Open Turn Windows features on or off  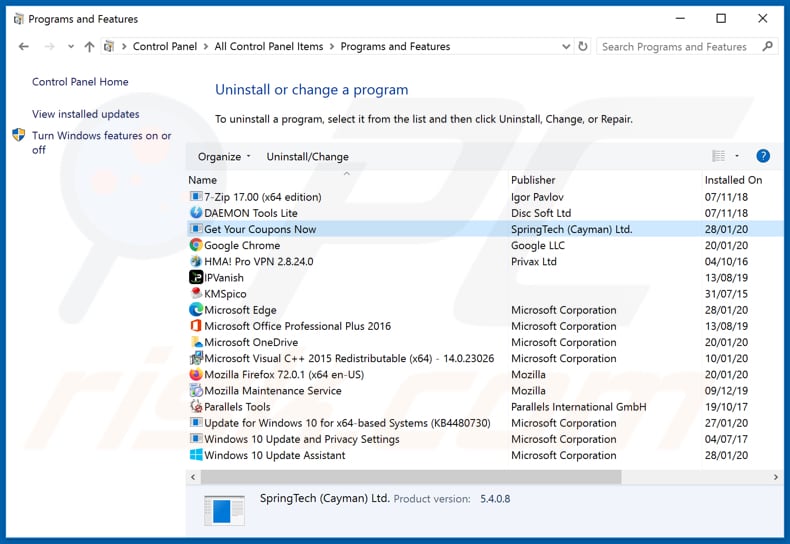coord(101,143)
